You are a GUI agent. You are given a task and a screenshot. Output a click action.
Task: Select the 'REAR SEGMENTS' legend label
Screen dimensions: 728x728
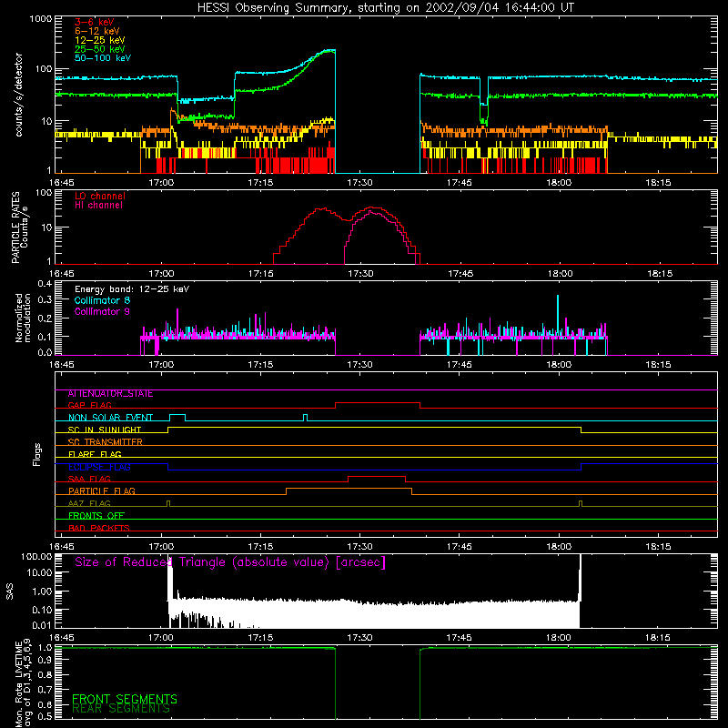point(121,709)
